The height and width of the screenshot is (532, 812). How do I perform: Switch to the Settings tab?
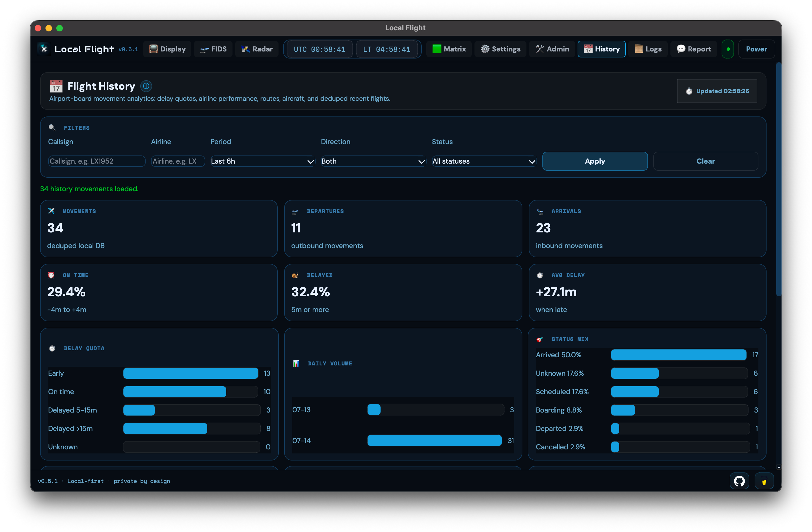[x=500, y=49]
